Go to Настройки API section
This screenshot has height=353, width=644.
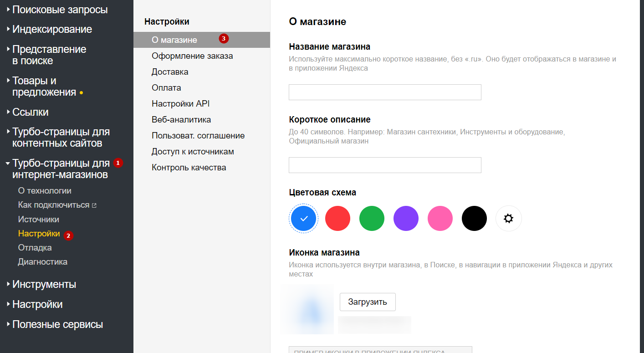coord(180,104)
